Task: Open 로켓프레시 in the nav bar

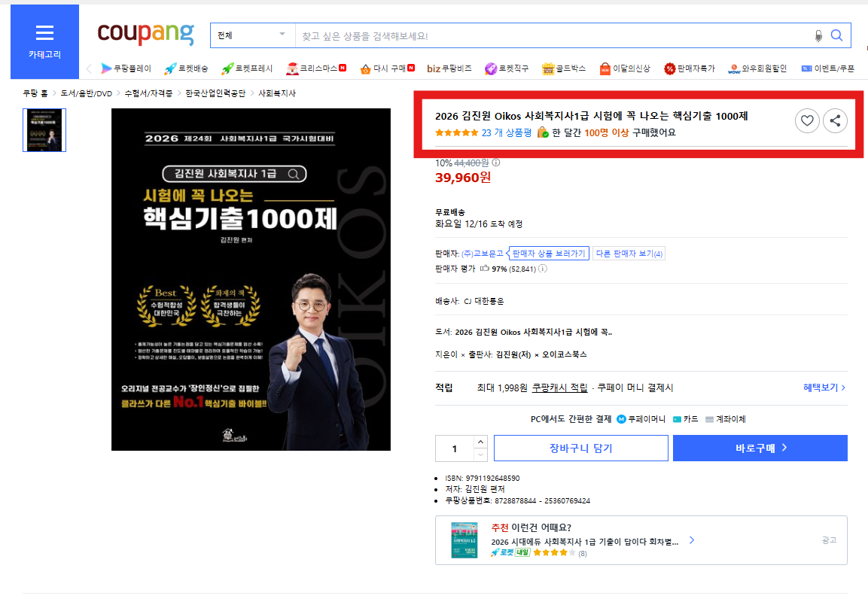Action: pyautogui.click(x=247, y=68)
